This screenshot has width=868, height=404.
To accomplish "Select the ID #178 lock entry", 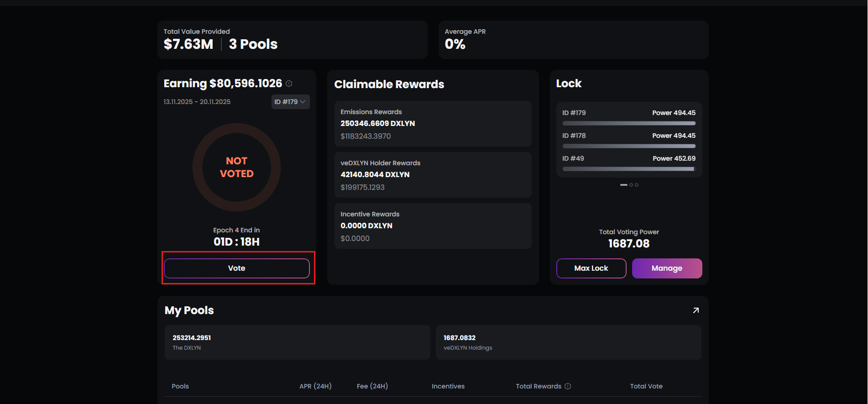I will [x=629, y=136].
